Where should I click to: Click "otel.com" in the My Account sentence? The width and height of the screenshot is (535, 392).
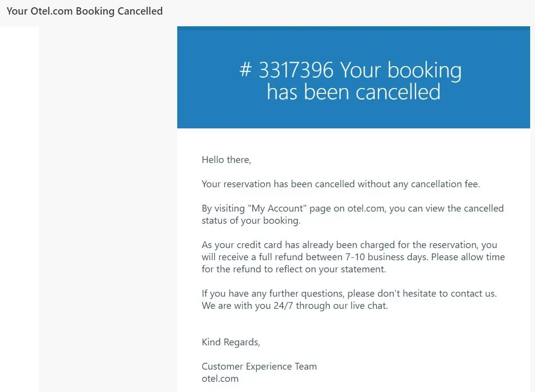tap(367, 209)
